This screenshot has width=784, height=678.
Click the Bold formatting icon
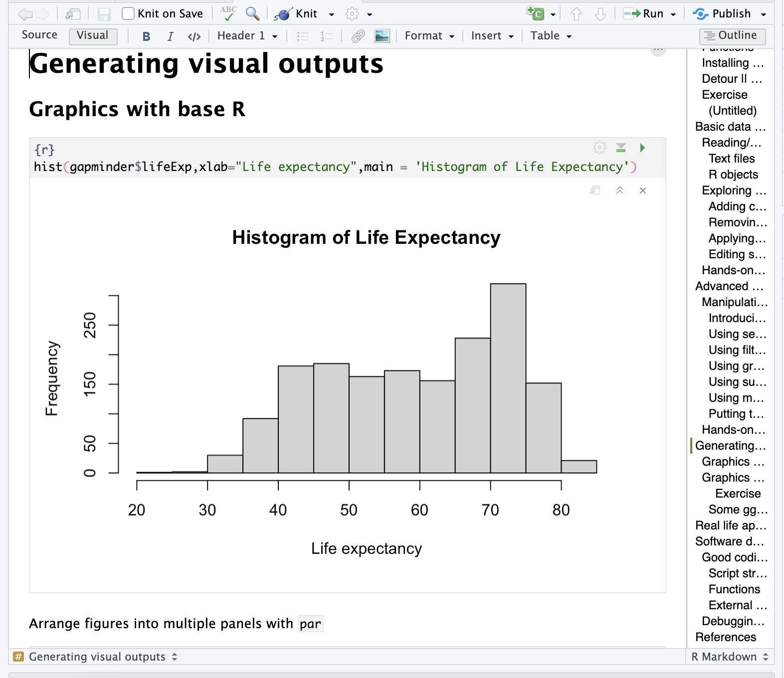tap(146, 36)
